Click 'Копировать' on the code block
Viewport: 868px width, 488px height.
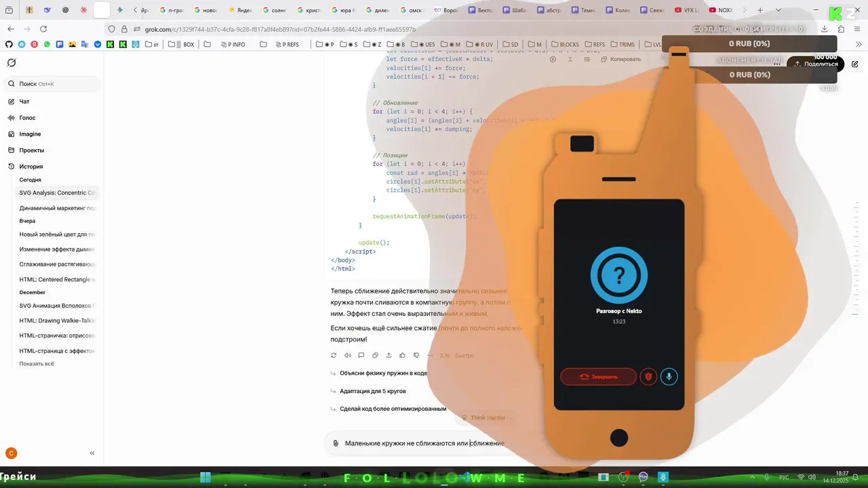coord(620,59)
